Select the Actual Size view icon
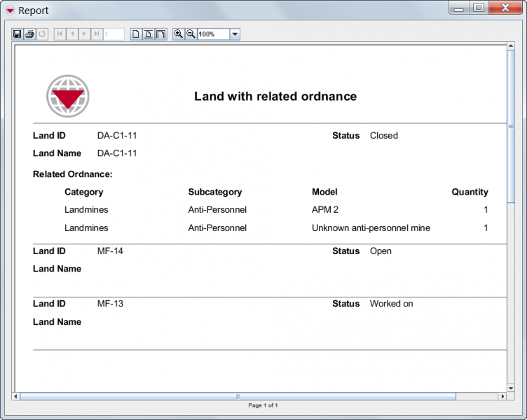 tap(137, 34)
